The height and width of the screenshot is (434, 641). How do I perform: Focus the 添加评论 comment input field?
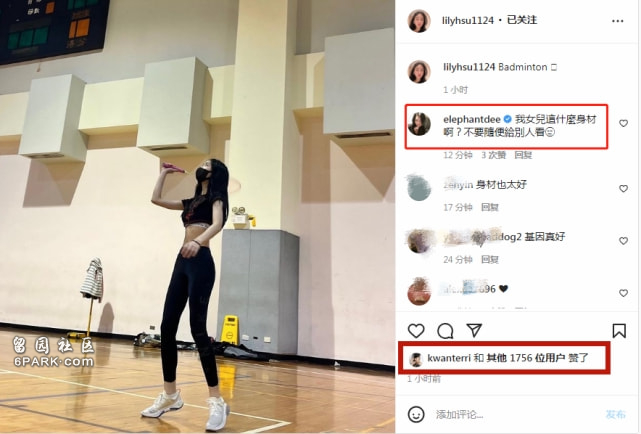point(517,415)
